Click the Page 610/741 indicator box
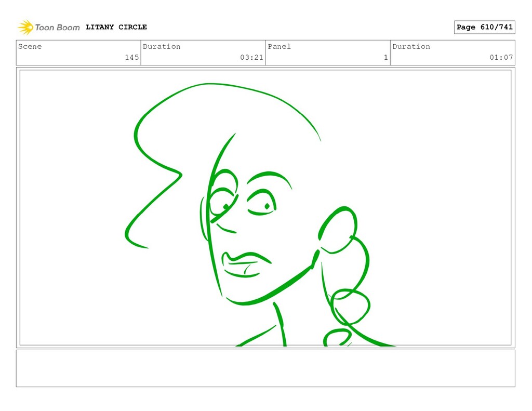Screen dimensions: 532x411 coord(485,27)
